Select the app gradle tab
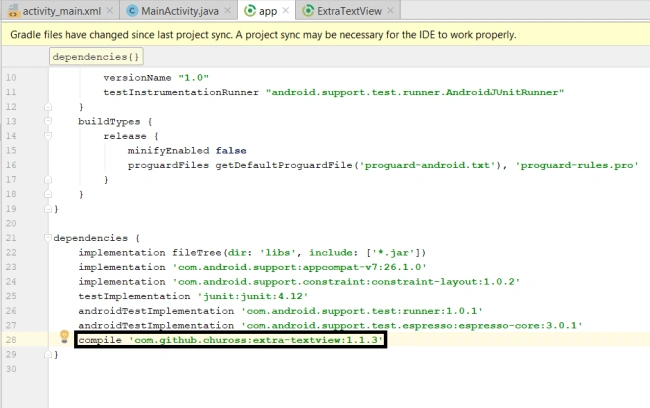This screenshot has width=650, height=408. (267, 11)
